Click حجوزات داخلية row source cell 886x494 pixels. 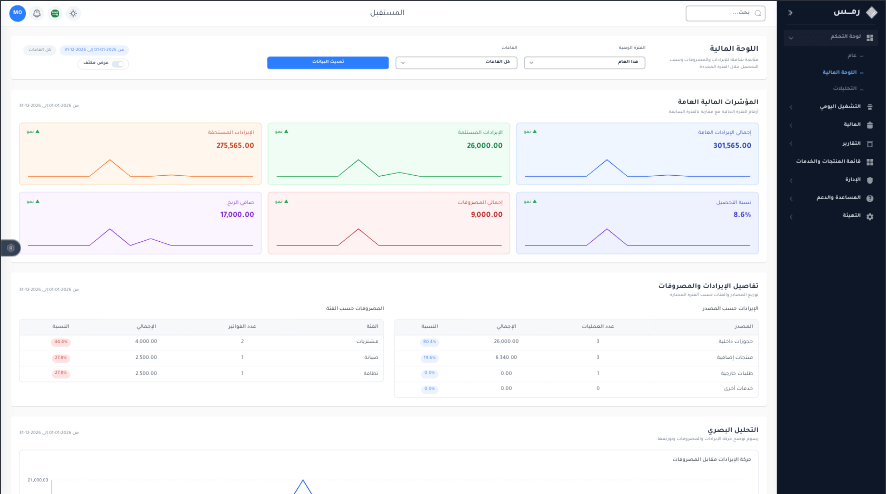pyautogui.click(x=736, y=341)
